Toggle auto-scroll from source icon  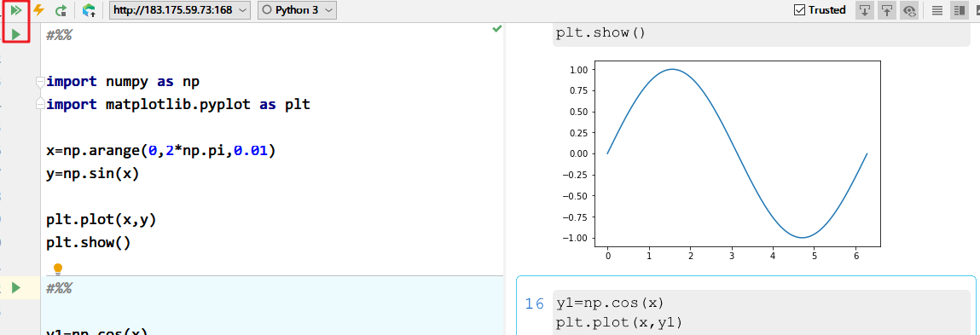coord(865,10)
